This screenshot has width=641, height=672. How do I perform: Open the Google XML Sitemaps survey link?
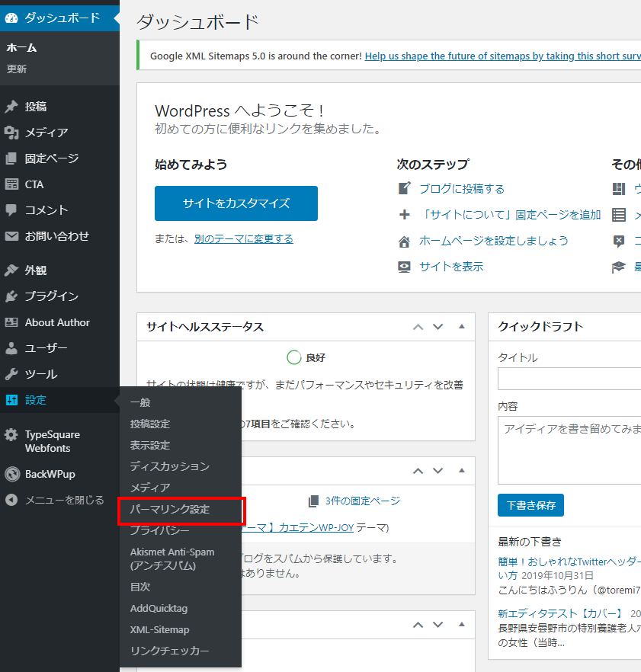pyautogui.click(x=502, y=56)
